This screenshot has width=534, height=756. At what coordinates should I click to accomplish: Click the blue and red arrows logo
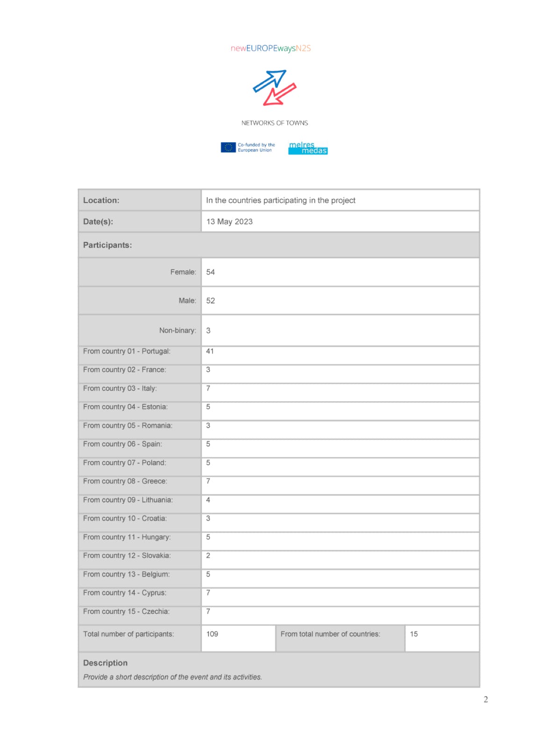click(x=274, y=87)
